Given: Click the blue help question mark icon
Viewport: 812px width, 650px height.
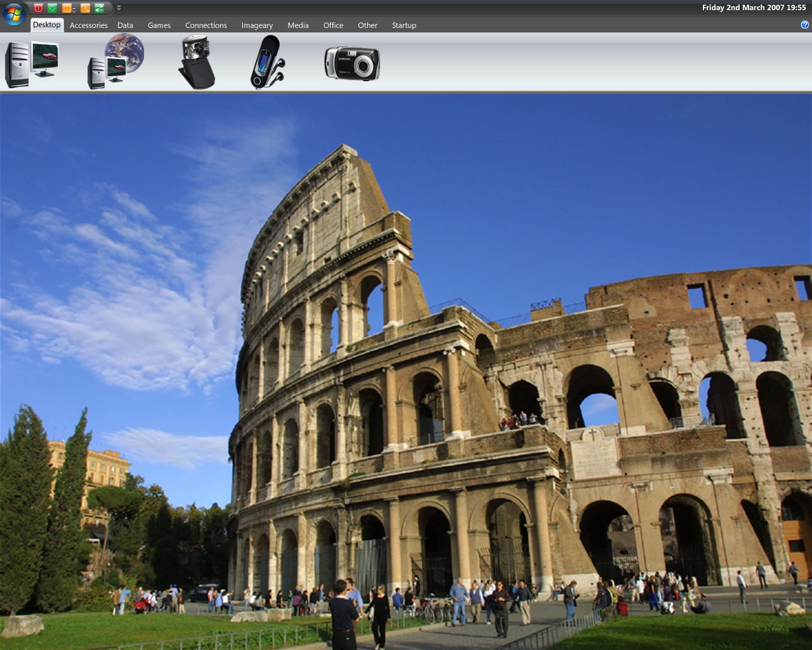Looking at the screenshot, I should pos(805,25).
